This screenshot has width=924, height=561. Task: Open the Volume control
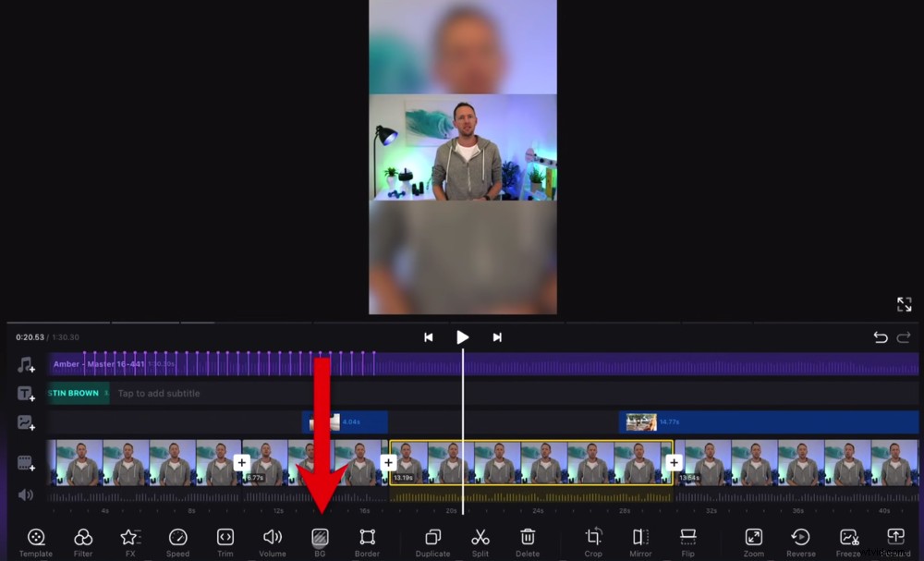tap(272, 541)
